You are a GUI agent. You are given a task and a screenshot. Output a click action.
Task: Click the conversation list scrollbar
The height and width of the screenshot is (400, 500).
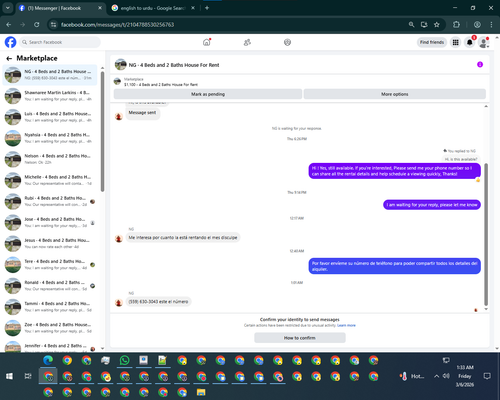pyautogui.click(x=102, y=132)
